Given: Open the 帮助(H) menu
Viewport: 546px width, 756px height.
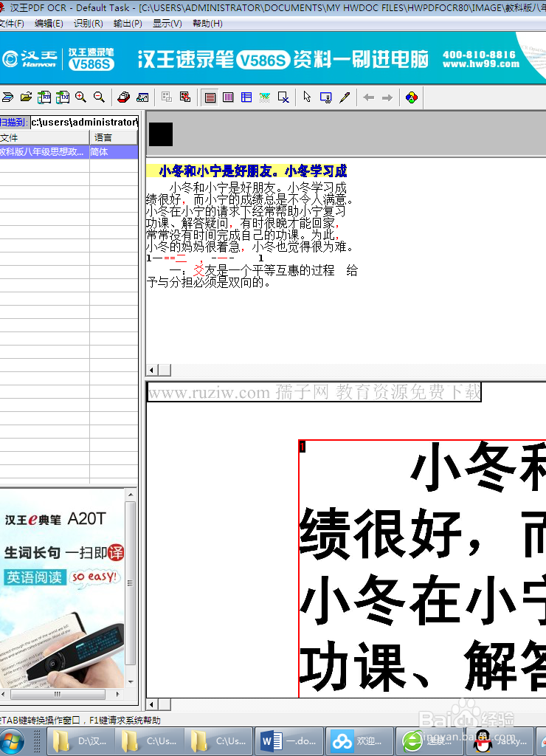Looking at the screenshot, I should [207, 24].
